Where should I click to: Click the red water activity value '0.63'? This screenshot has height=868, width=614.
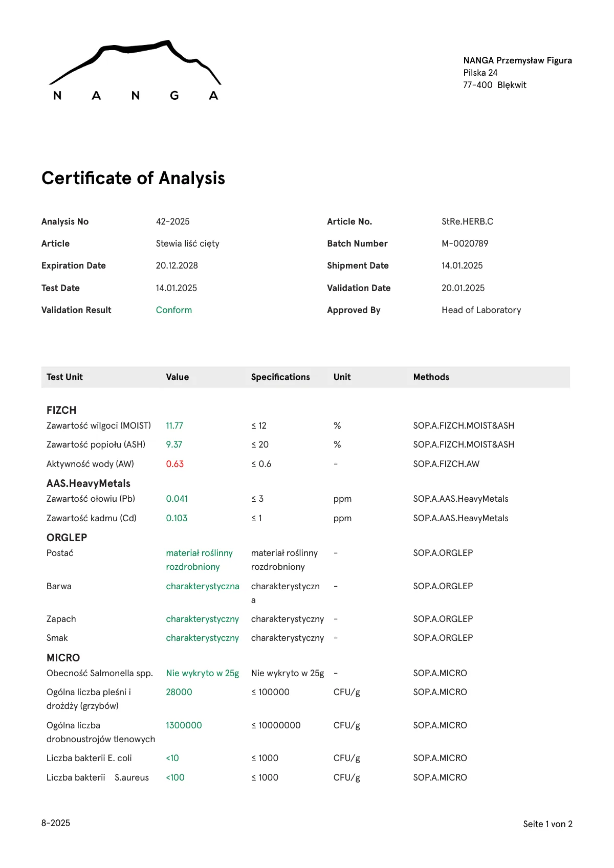(x=174, y=464)
